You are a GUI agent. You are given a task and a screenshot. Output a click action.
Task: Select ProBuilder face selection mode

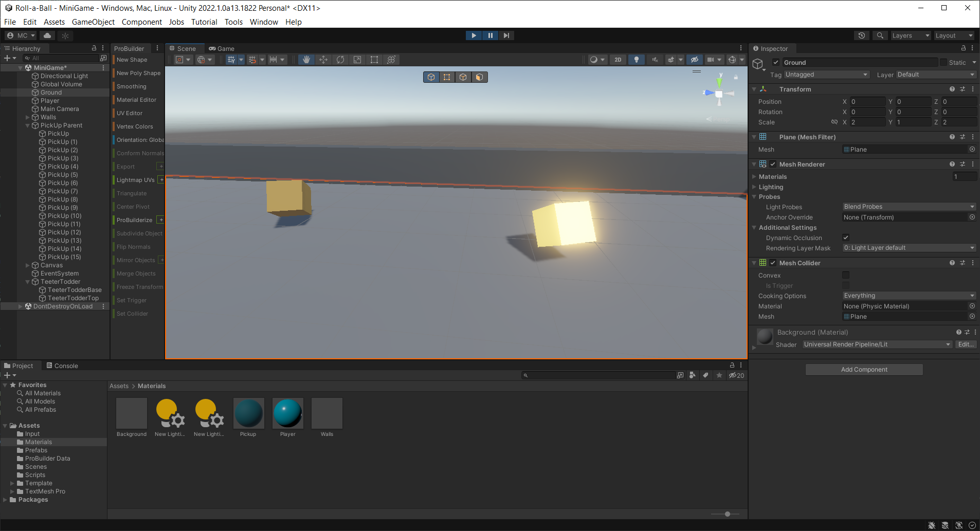(479, 77)
